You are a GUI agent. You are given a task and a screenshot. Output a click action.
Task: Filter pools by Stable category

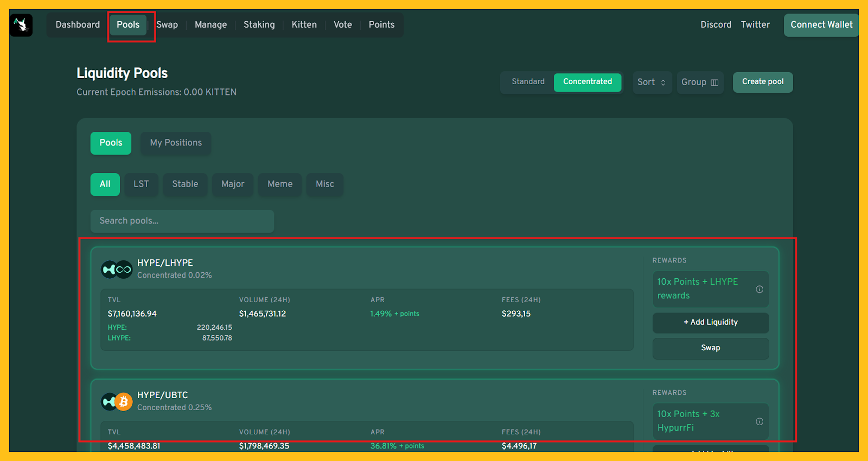pyautogui.click(x=185, y=184)
